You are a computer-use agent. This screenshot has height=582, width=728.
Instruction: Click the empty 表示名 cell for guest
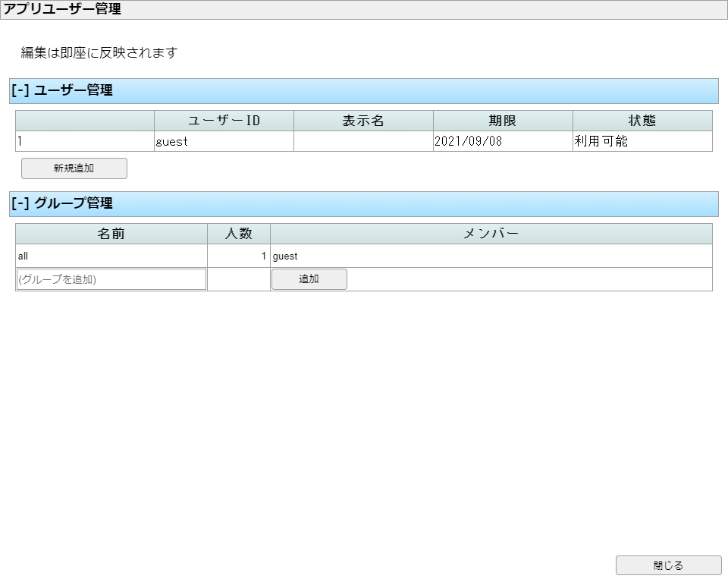363,141
